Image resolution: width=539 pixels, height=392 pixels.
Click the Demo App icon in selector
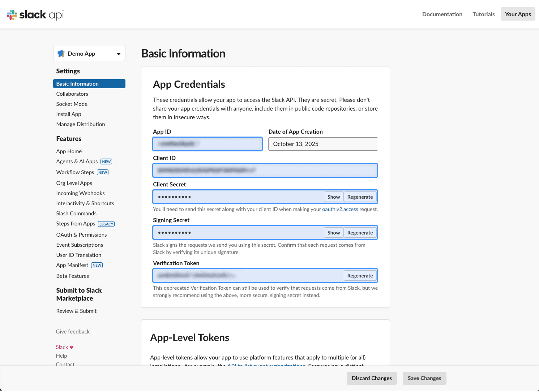pos(61,53)
